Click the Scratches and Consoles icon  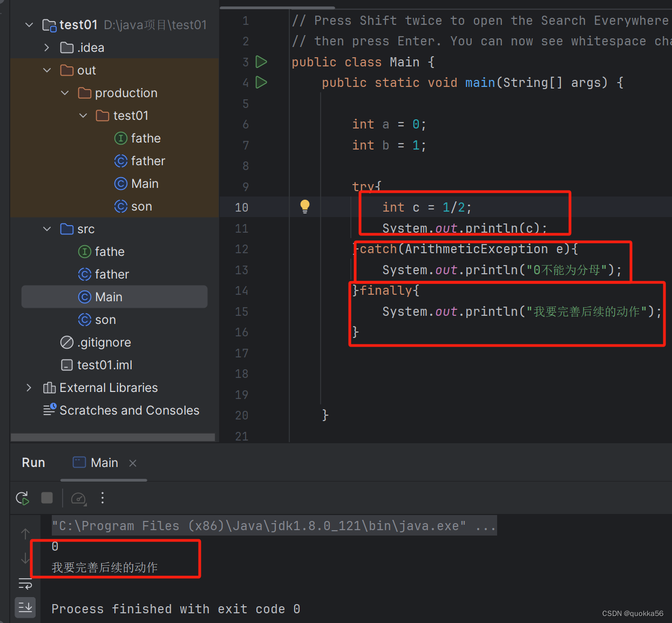[x=50, y=410]
